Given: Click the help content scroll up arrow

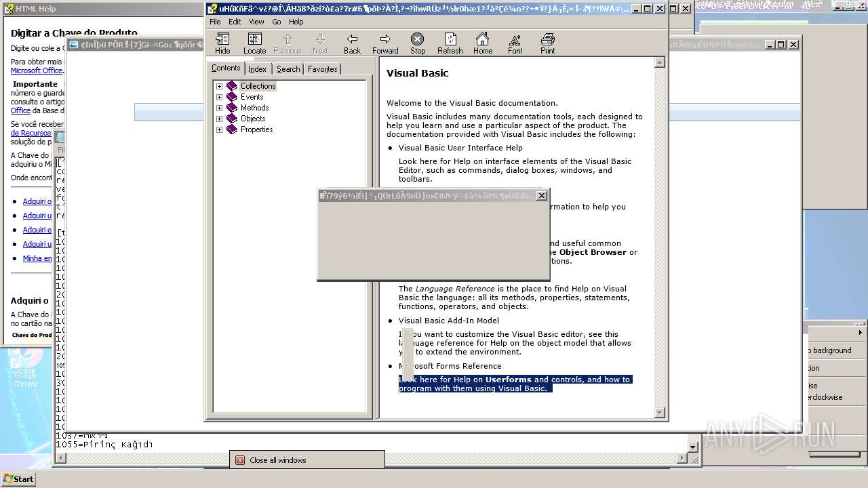Looking at the screenshot, I should click(x=660, y=63).
